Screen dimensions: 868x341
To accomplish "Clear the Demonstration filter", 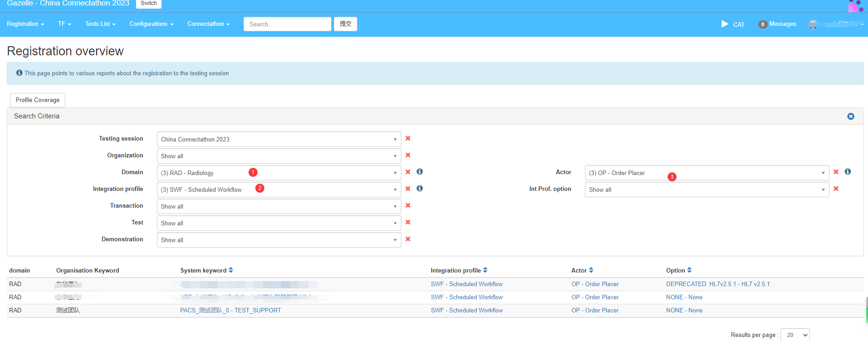I will click(x=408, y=239).
